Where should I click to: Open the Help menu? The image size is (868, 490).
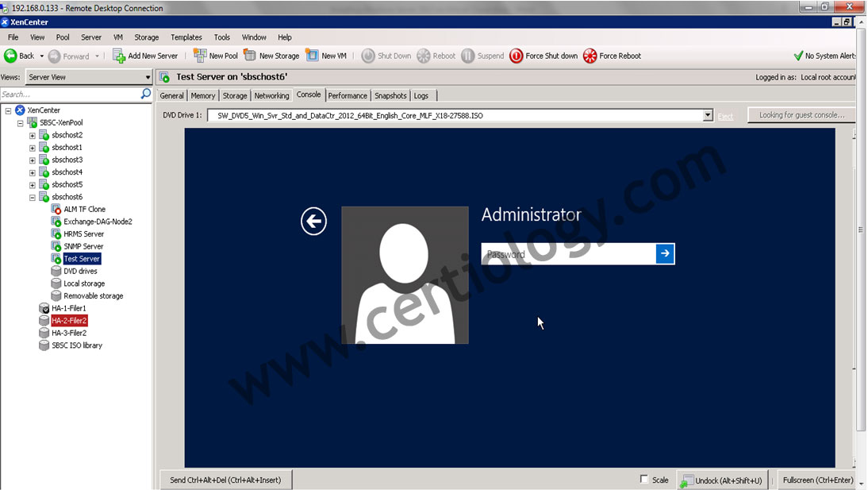(285, 37)
